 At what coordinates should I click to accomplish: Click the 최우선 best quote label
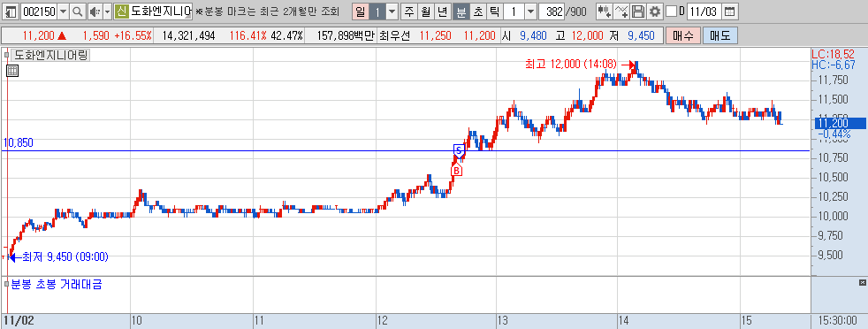(x=395, y=36)
